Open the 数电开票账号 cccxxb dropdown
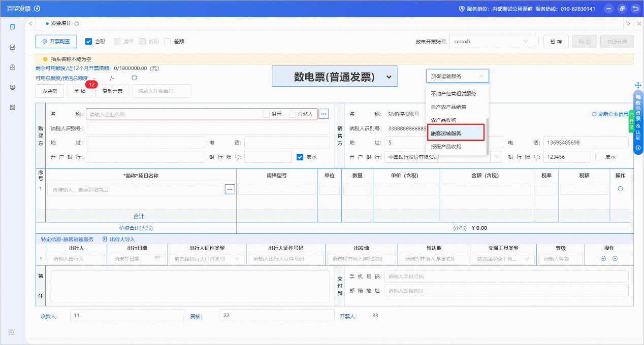Image resolution: width=644 pixels, height=345 pixels. click(492, 42)
